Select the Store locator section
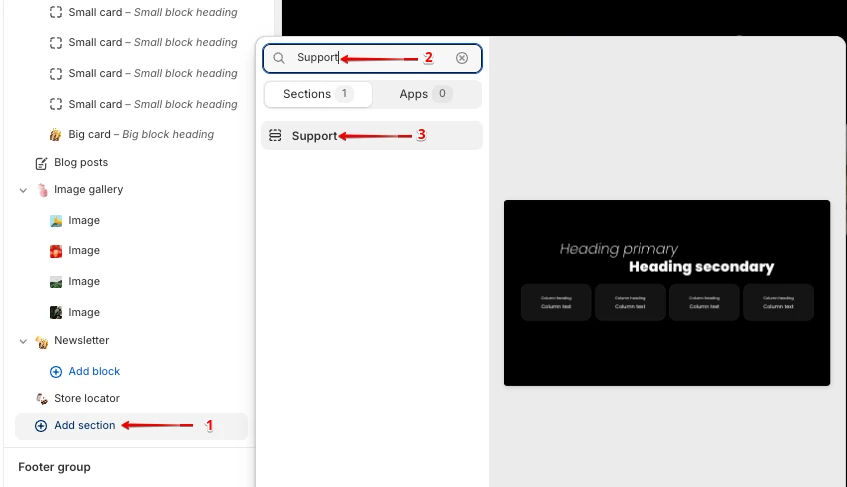 (x=87, y=398)
